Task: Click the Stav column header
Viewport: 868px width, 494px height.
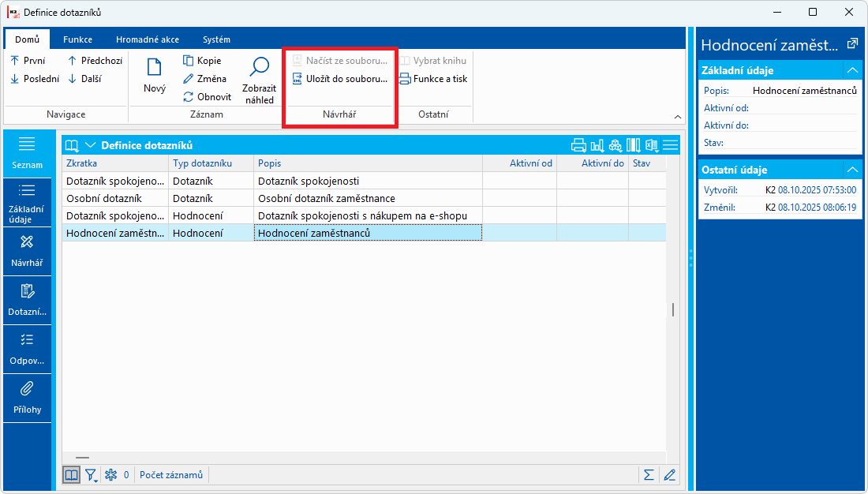Action: point(647,163)
